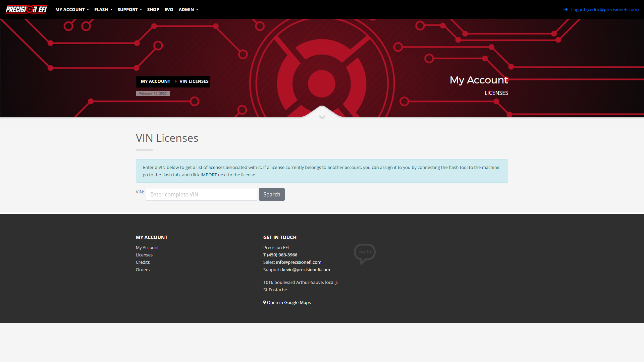Open the EVO menu item

(169, 10)
